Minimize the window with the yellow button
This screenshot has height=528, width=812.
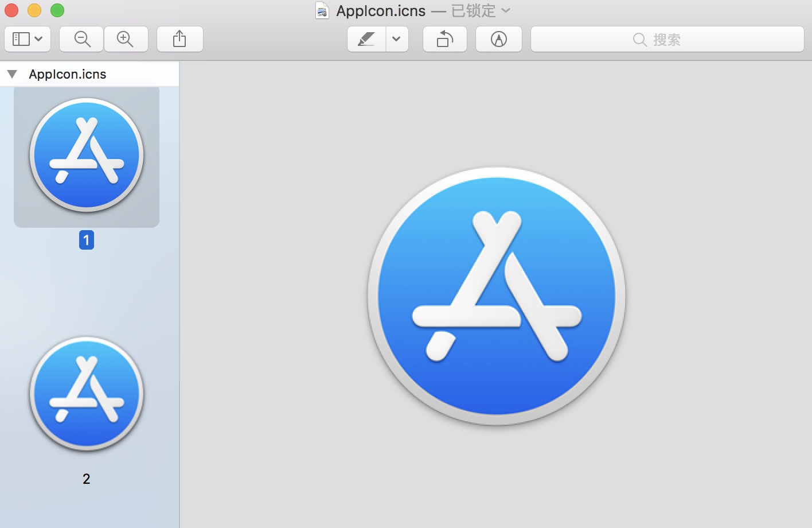pyautogui.click(x=34, y=10)
